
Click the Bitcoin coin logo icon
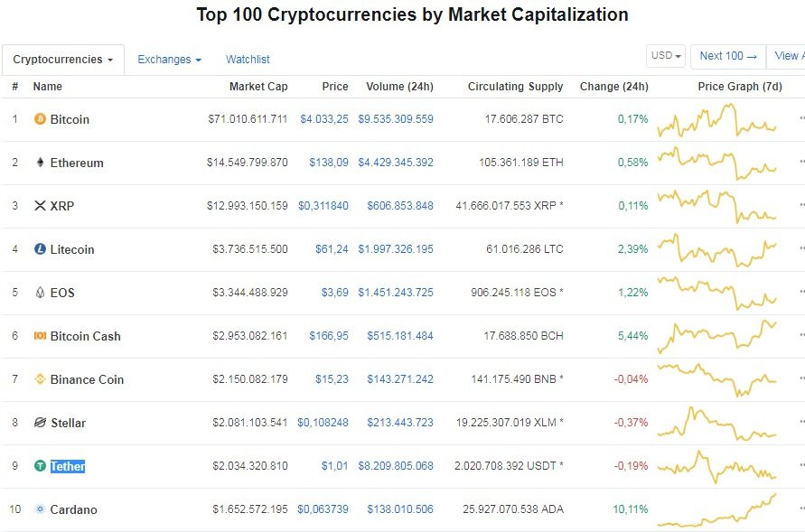pos(40,119)
